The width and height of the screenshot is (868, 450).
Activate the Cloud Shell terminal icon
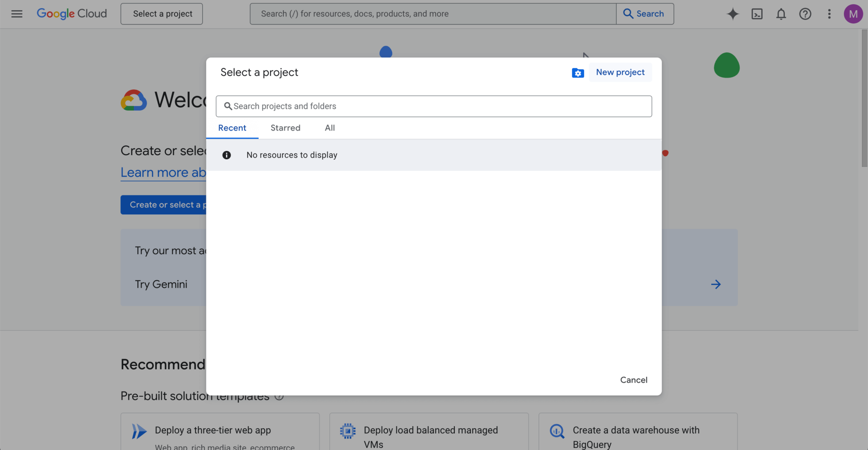[x=757, y=14]
